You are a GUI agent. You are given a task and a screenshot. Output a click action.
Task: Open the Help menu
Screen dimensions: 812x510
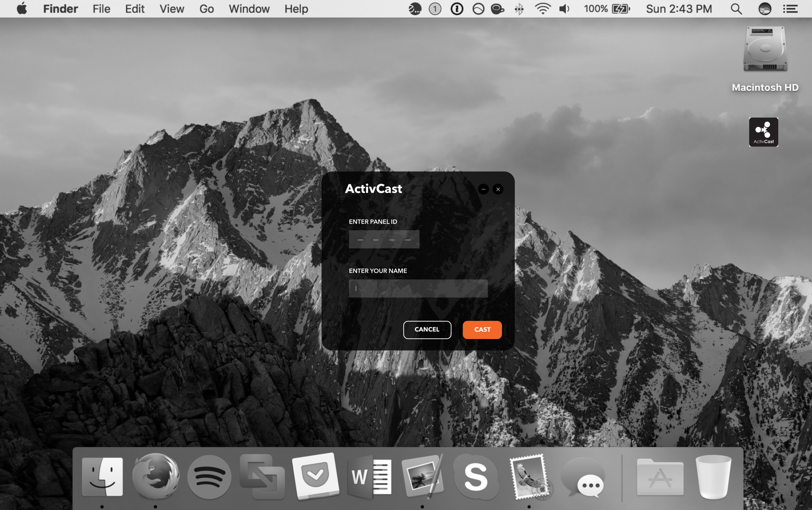[296, 9]
